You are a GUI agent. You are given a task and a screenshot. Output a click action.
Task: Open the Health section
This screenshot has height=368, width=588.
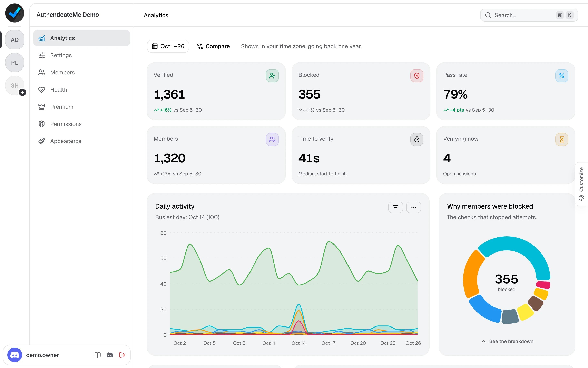tap(82, 90)
